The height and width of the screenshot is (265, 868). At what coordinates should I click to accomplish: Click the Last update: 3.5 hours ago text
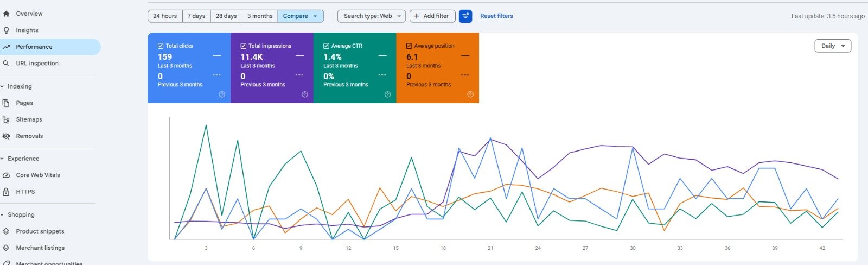[x=828, y=16]
